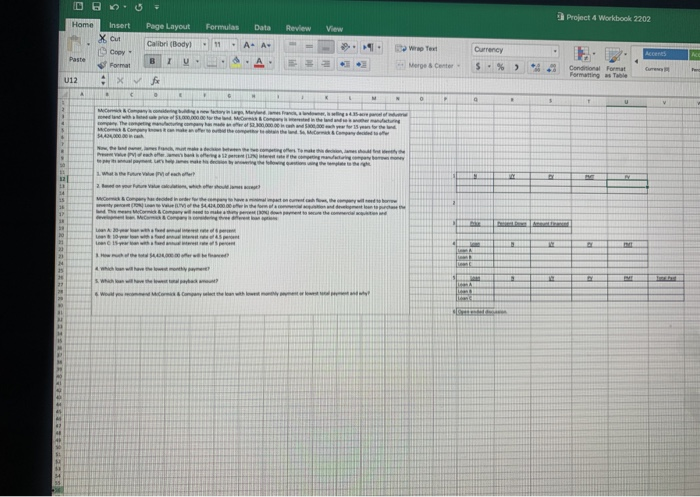Expand the underline style arrow
700x497 pixels.
click(197, 62)
